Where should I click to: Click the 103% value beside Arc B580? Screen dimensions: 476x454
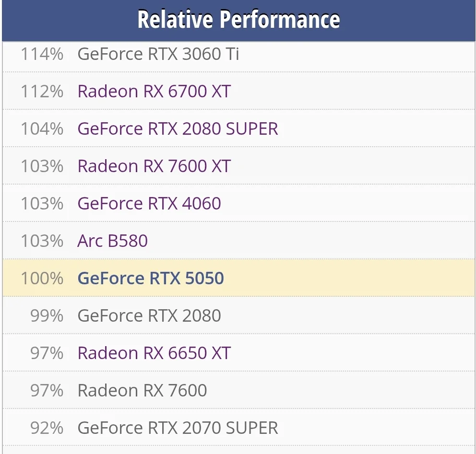(42, 241)
